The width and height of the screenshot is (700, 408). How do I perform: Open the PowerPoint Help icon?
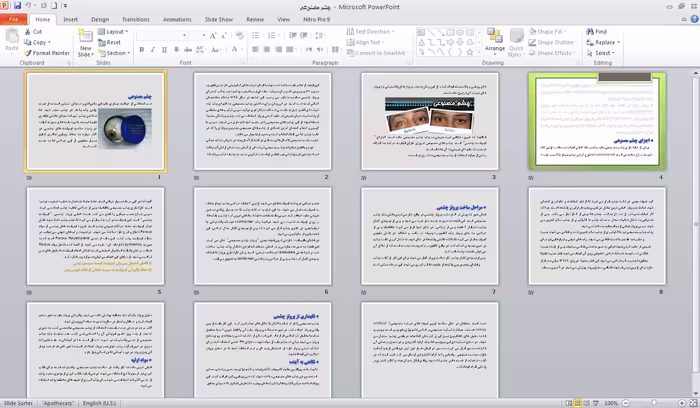[x=695, y=19]
